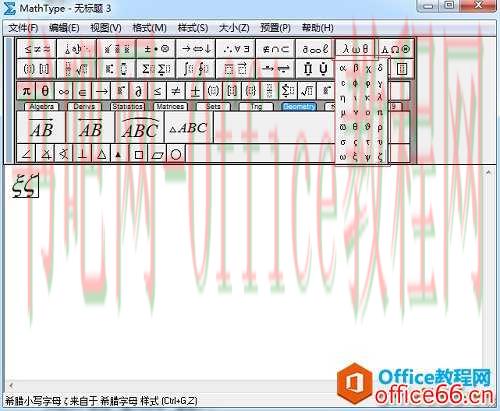This screenshot has height=411, width=500.
Task: Expand the relational symbols palette (≤ ≠ ≈)
Action: pos(36,49)
